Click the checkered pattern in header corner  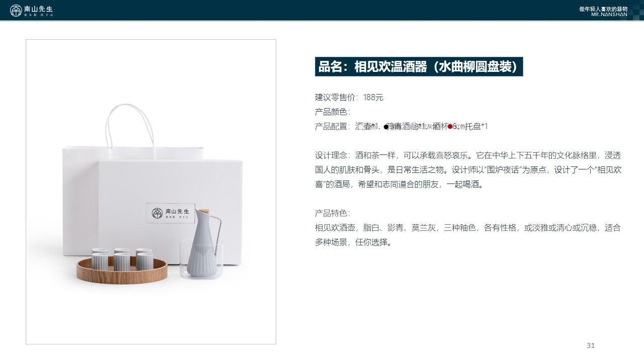click(636, 10)
